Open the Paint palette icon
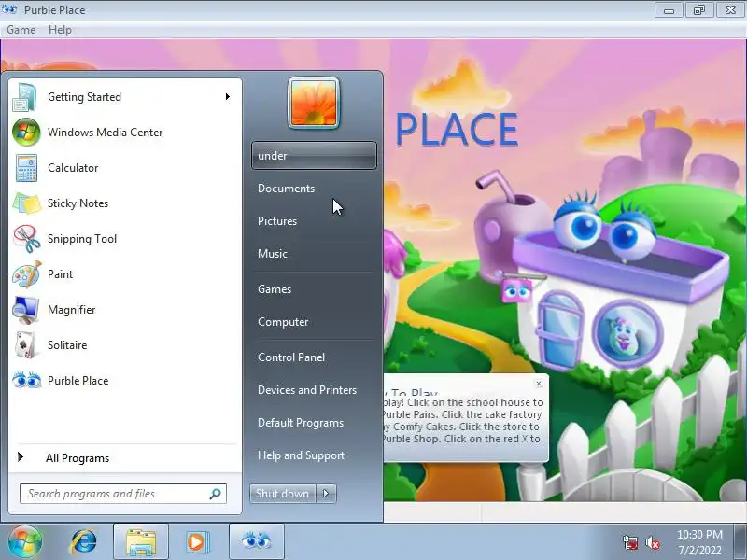747x560 pixels. click(27, 274)
